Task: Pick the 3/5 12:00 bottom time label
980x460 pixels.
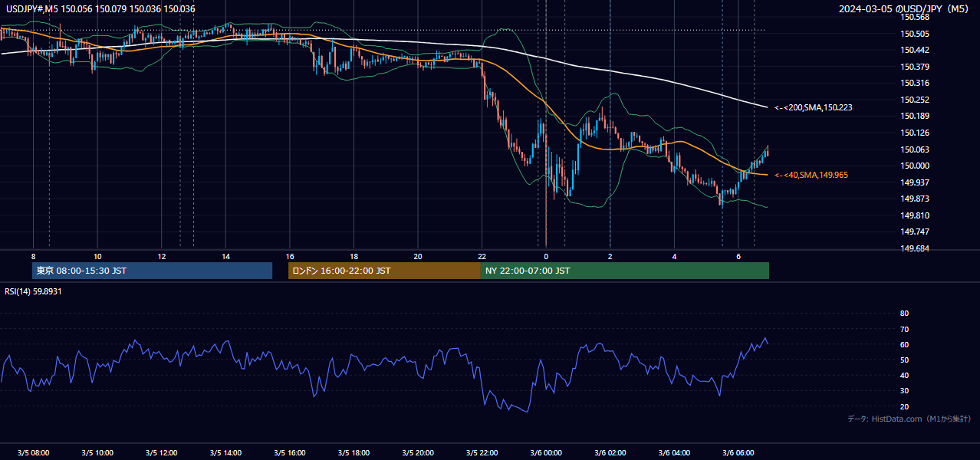Action: tap(162, 453)
